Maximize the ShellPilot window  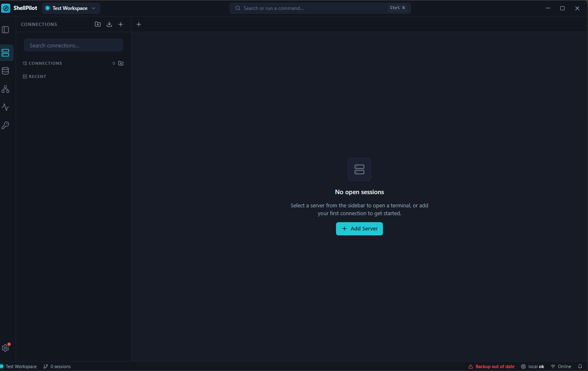coord(562,8)
